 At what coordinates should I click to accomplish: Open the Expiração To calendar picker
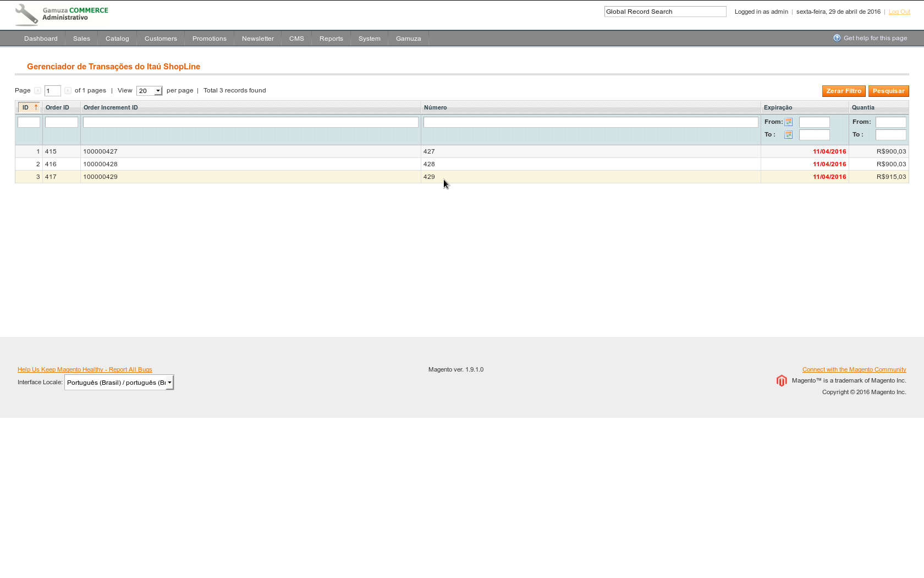[788, 135]
